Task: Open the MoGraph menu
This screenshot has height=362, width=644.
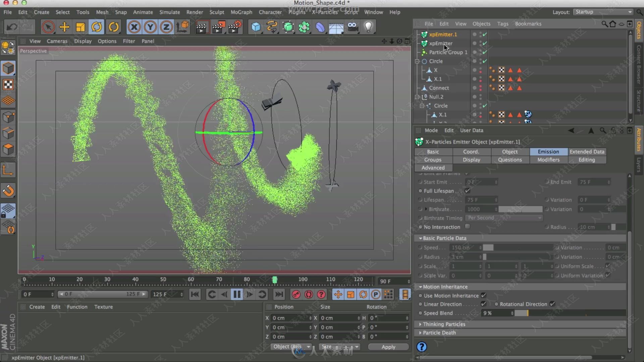Action: (x=241, y=12)
